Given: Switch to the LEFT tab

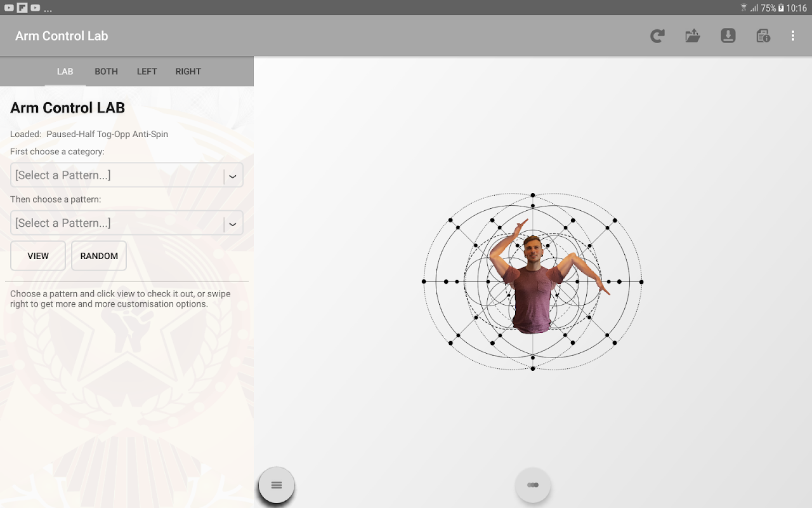Looking at the screenshot, I should [x=147, y=72].
